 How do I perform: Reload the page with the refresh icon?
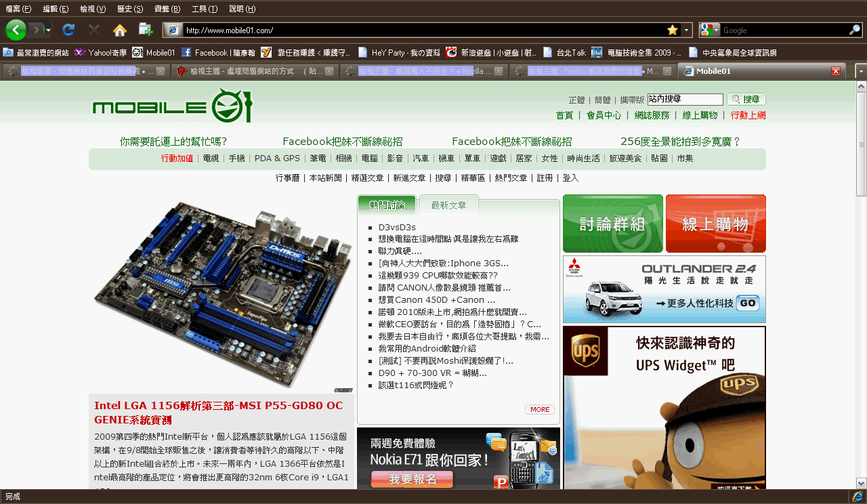tap(68, 30)
